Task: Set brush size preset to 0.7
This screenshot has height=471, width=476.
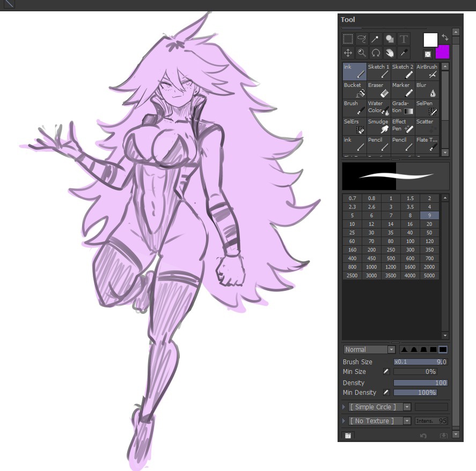Action: (x=352, y=198)
